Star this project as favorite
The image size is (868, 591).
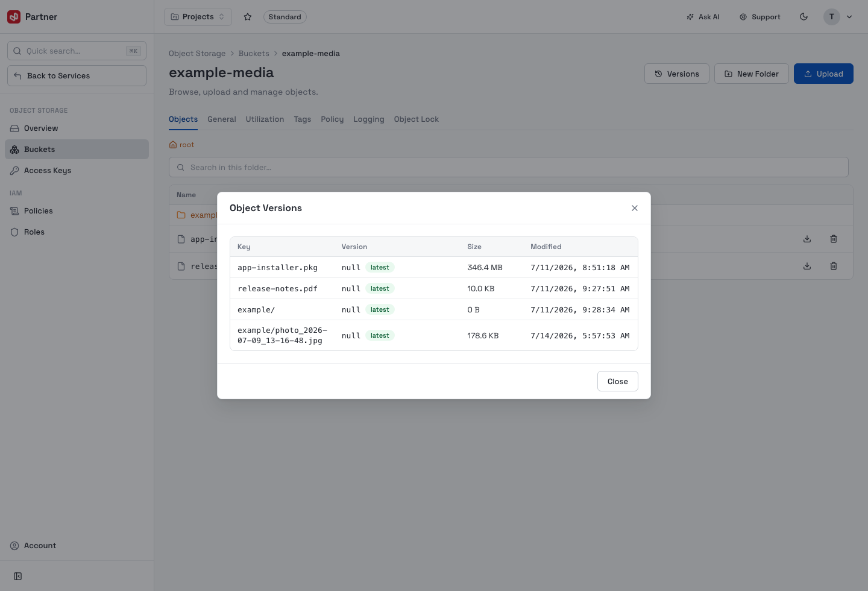point(248,17)
